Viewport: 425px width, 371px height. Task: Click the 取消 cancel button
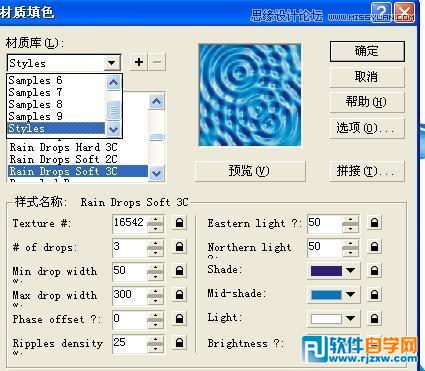(x=367, y=77)
